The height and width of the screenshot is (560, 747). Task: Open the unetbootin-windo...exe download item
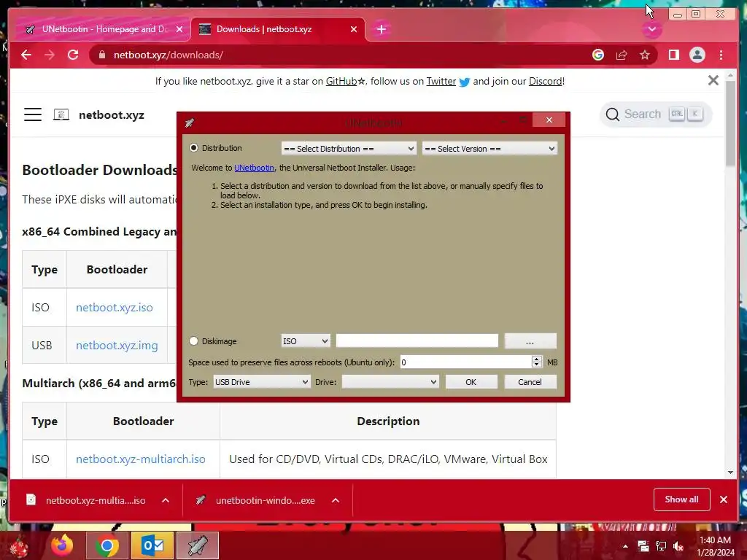tap(255, 500)
